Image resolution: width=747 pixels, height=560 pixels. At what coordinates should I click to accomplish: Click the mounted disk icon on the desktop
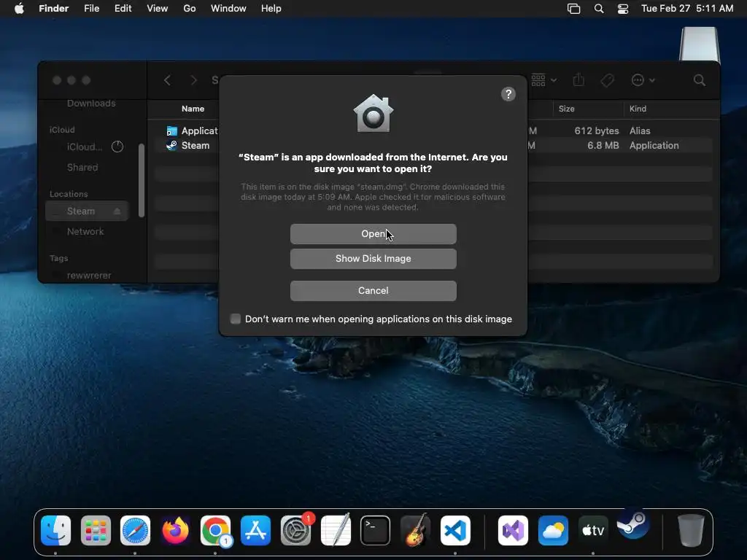tap(699, 44)
